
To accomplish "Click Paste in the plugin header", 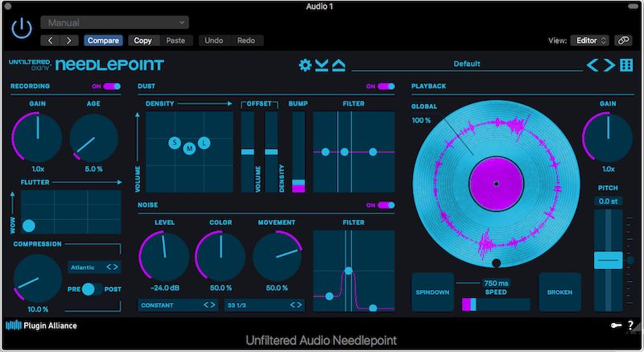I will (175, 40).
